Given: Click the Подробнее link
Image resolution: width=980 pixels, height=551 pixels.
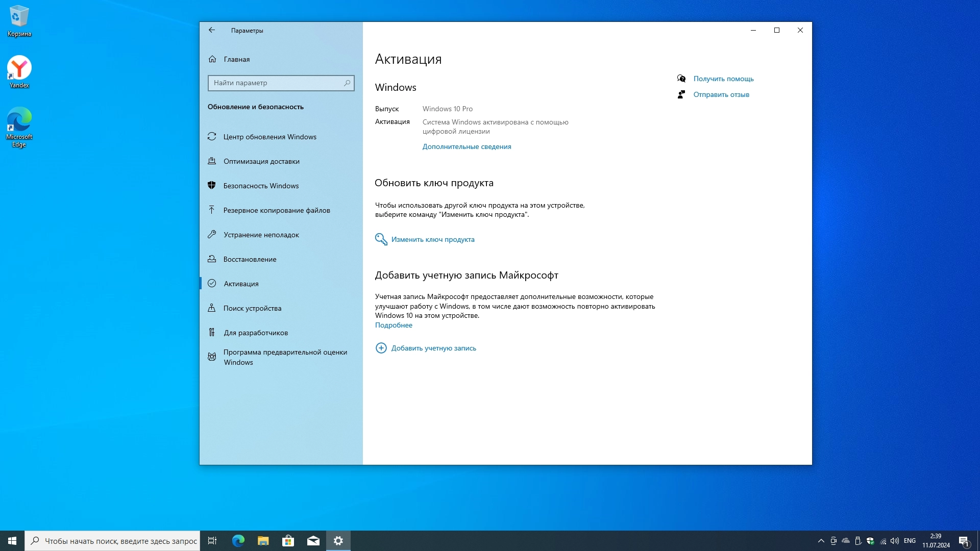Looking at the screenshot, I should (394, 325).
